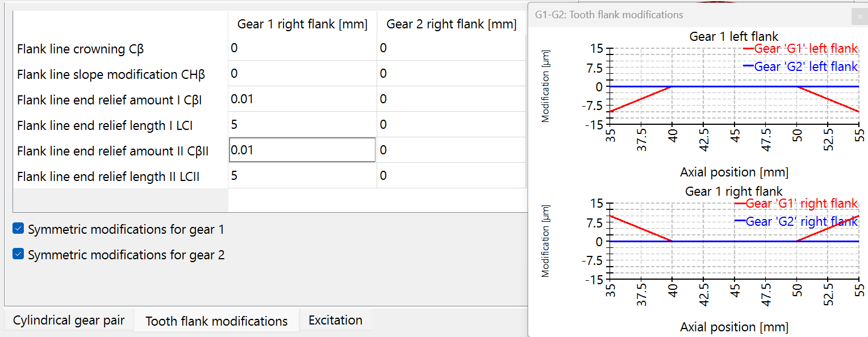Toggle Symmetric modifications for gear 2 checkbox
The image size is (868, 337).
pyautogui.click(x=18, y=255)
